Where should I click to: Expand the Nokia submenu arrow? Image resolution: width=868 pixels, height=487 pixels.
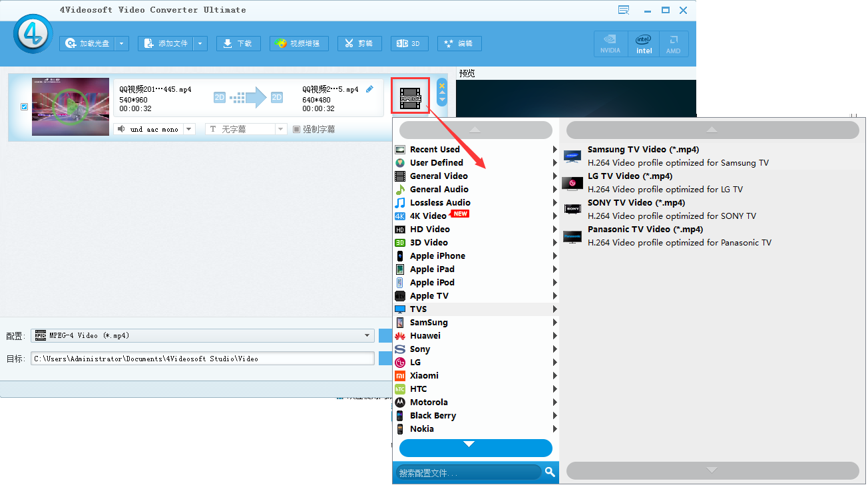(x=554, y=429)
